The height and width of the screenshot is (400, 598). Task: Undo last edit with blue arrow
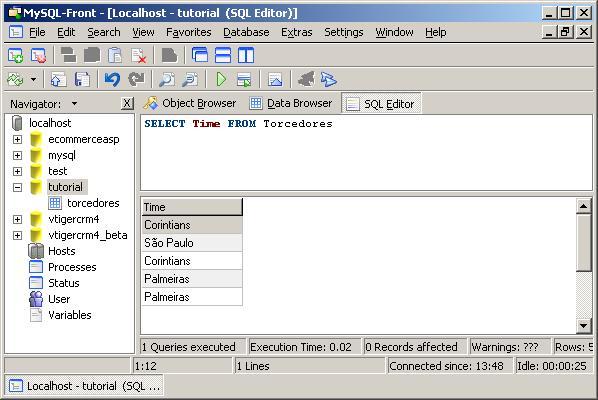coord(112,80)
